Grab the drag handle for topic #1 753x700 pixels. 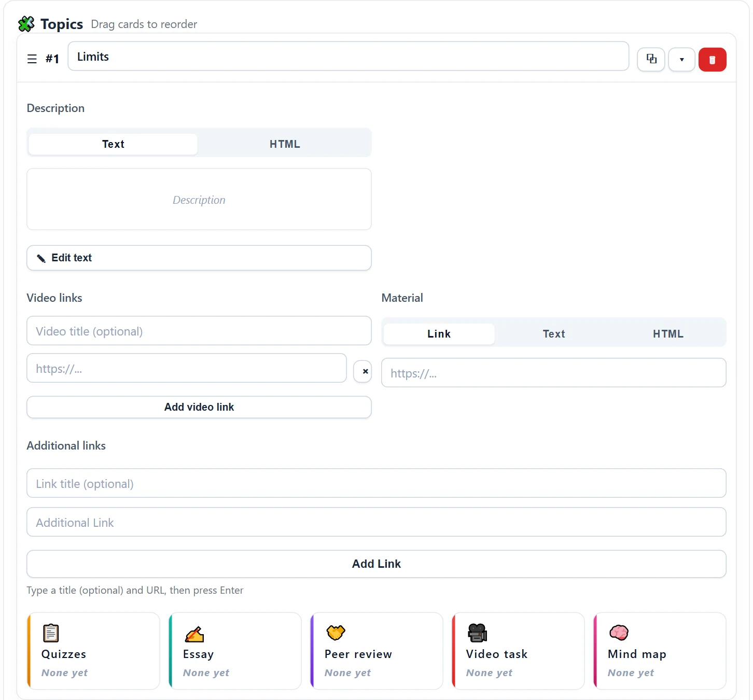tap(32, 59)
